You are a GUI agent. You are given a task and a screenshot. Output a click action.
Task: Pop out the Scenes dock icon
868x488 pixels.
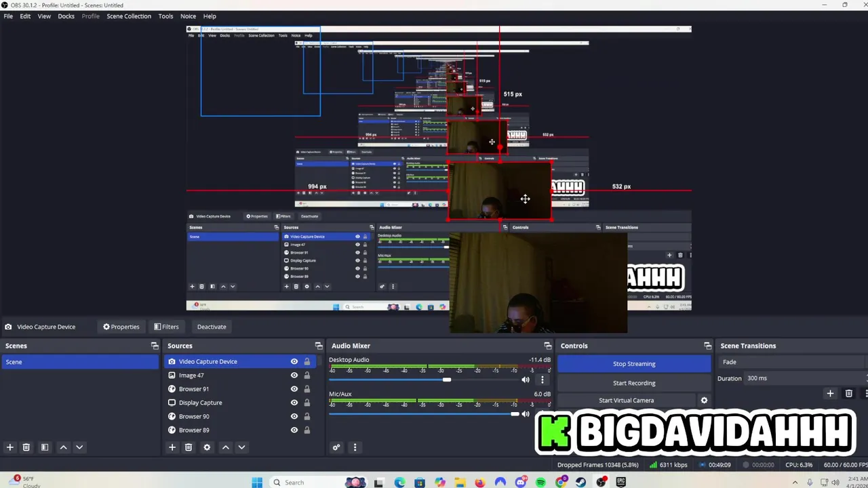click(x=155, y=346)
